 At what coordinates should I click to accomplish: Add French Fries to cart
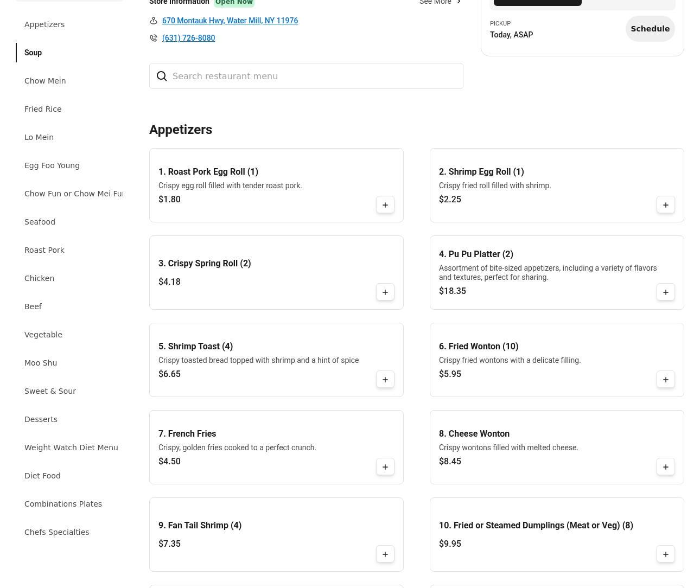[385, 466]
